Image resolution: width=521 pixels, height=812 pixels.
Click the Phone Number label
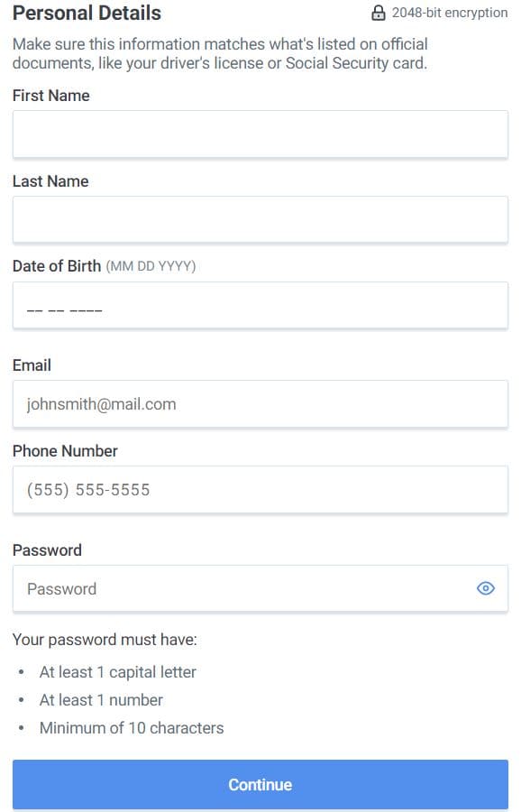pyautogui.click(x=65, y=451)
